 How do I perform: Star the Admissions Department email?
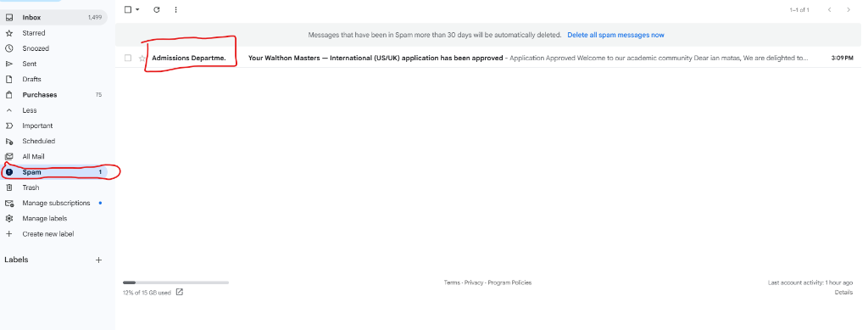click(142, 59)
